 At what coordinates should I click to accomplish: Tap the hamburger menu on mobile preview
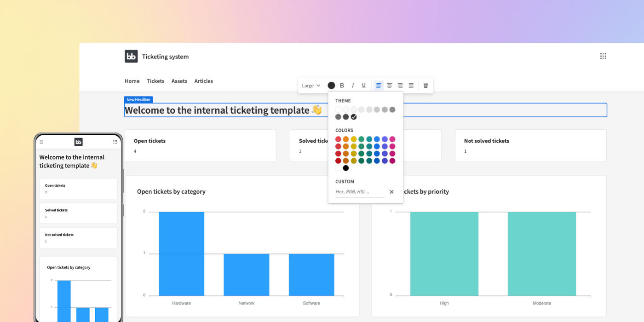tap(41, 142)
